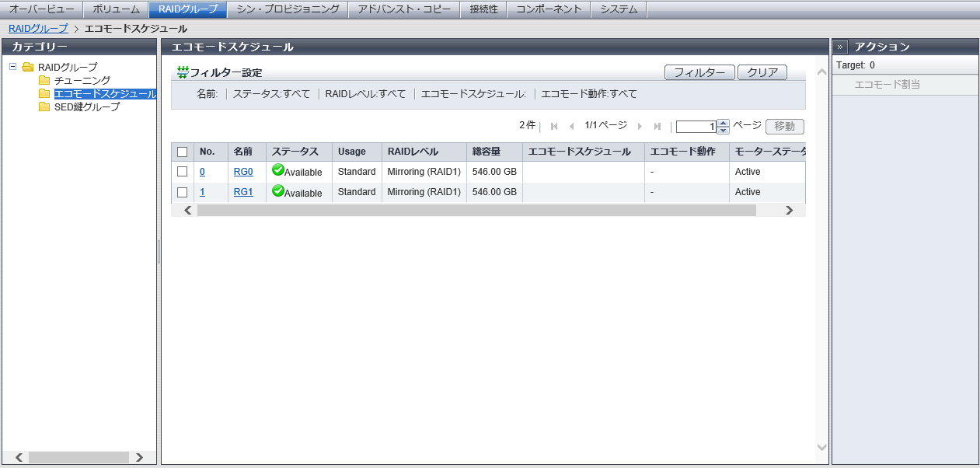This screenshot has width=980, height=468.
Task: Open the RG1 name link
Action: coord(243,192)
